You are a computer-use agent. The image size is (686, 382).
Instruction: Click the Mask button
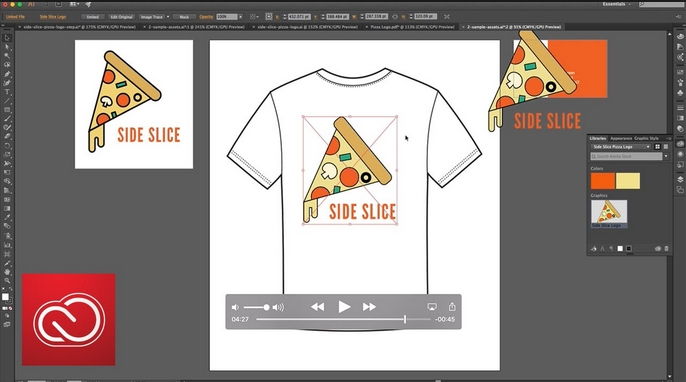tap(184, 17)
